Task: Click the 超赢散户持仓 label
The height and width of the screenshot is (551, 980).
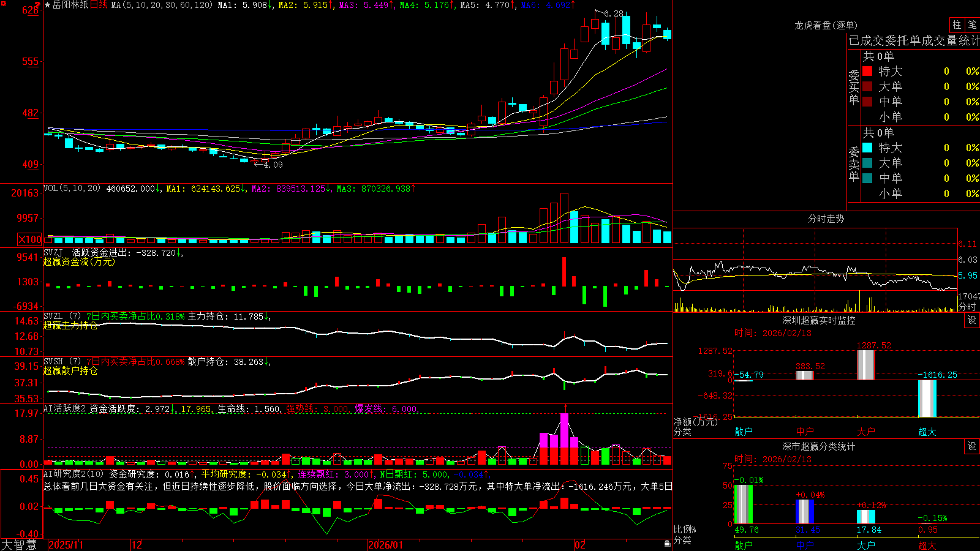Action: click(x=70, y=370)
